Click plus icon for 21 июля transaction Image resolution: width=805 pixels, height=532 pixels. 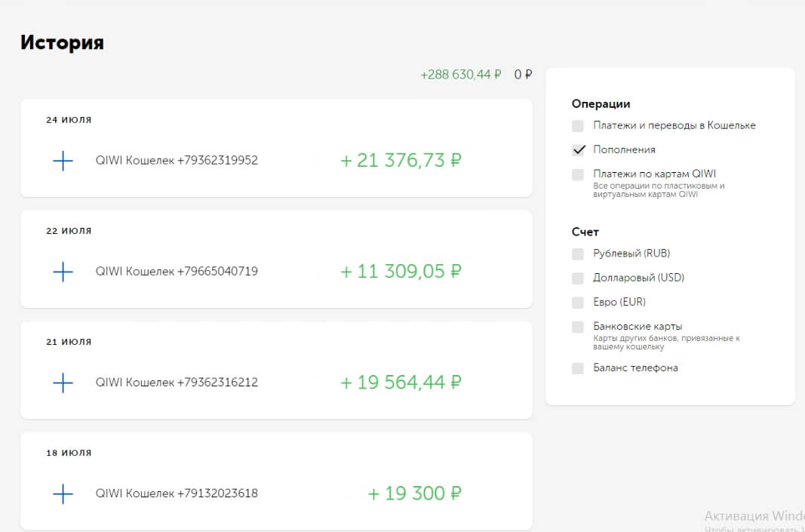(63, 383)
